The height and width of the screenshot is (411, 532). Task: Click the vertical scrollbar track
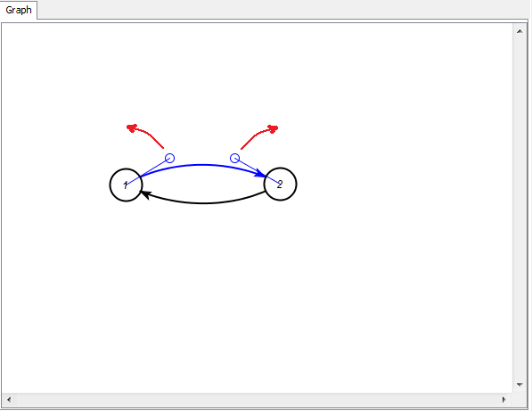pyautogui.click(x=520, y=208)
